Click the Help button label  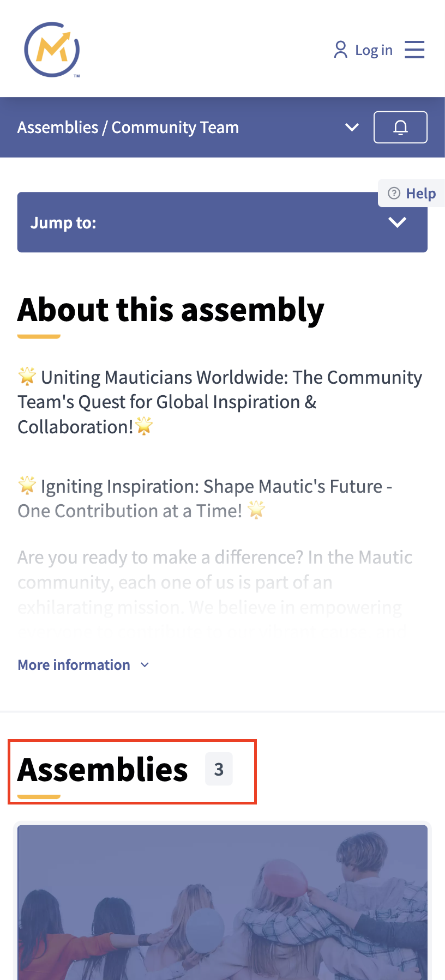pos(420,193)
